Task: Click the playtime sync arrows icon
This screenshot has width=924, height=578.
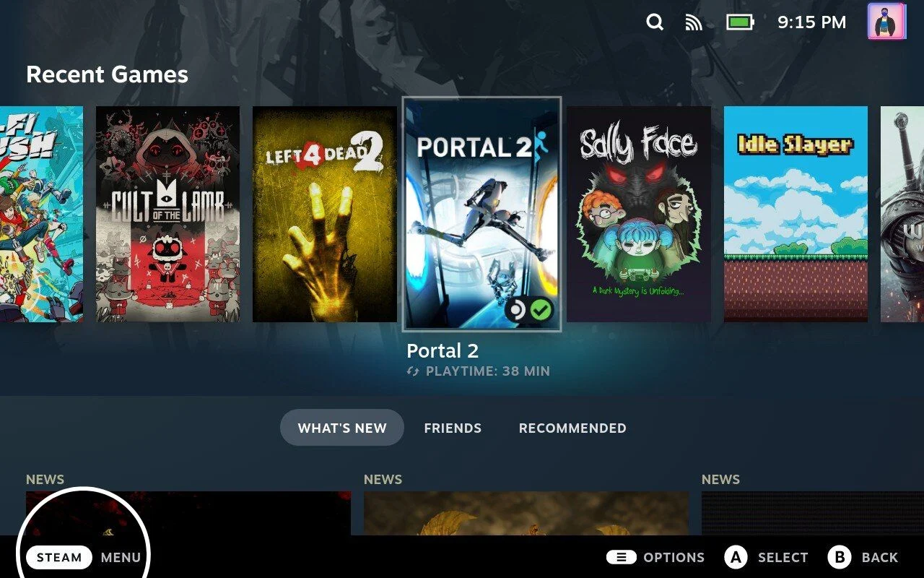Action: 414,371
